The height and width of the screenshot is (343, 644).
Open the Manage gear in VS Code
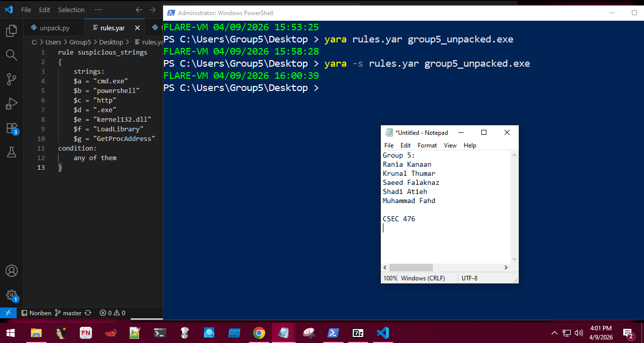[x=12, y=296]
